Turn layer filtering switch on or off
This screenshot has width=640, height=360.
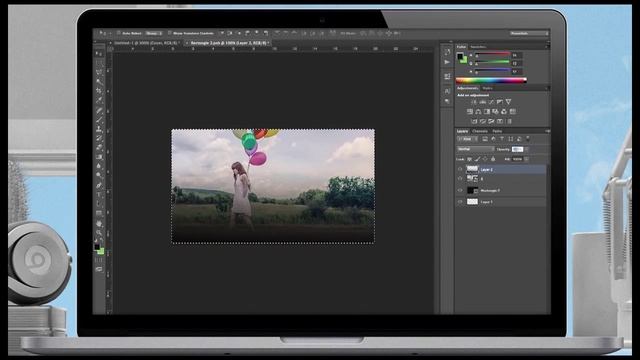[x=528, y=139]
